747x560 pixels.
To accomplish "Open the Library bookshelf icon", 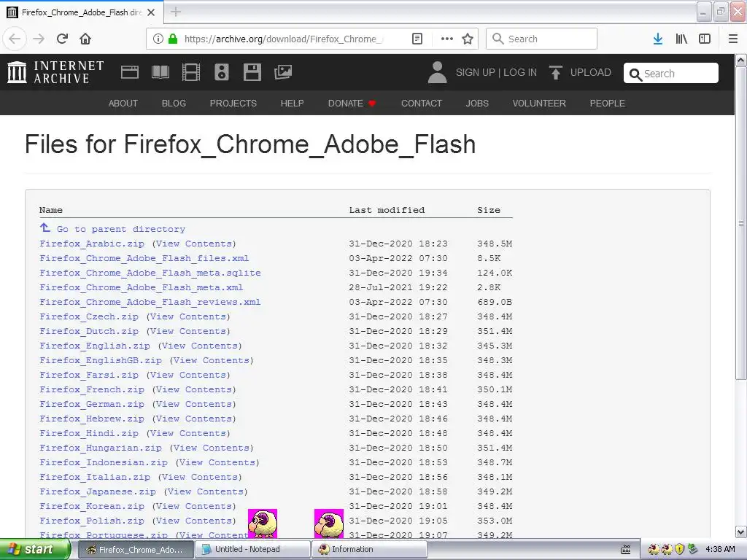I will pyautogui.click(x=681, y=39).
